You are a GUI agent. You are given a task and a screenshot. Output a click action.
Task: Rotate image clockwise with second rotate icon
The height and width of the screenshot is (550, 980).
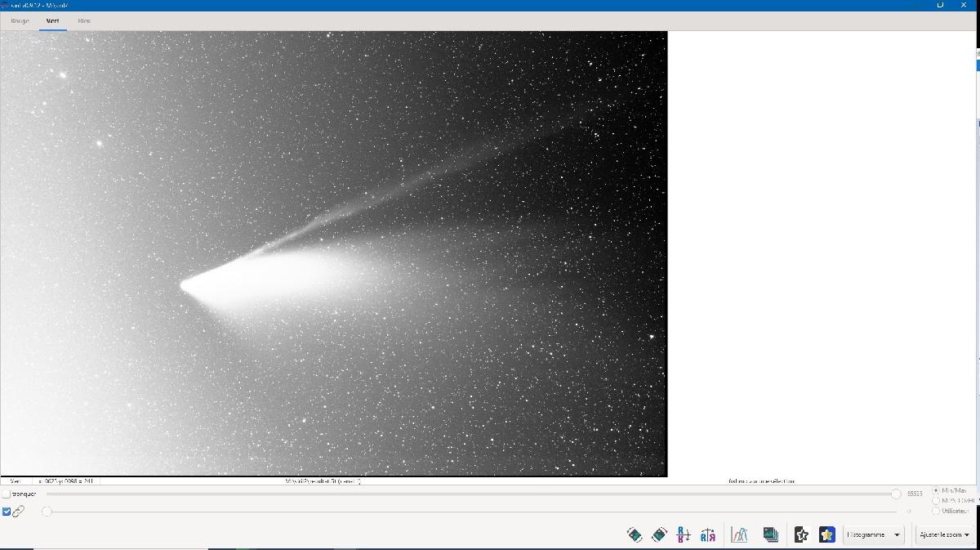pos(659,534)
